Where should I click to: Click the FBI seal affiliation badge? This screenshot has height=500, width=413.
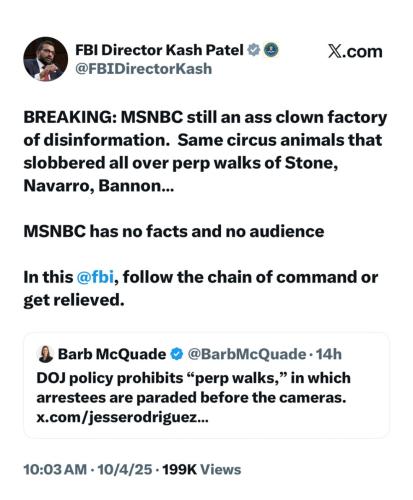pyautogui.click(x=271, y=50)
